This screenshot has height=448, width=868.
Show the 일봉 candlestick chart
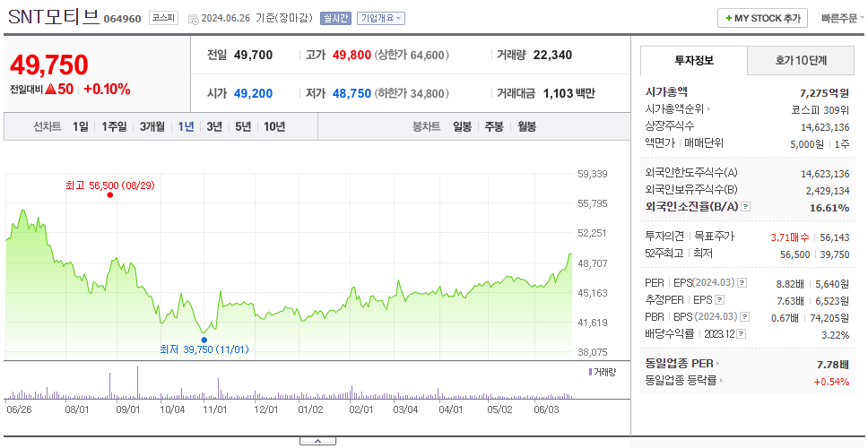coord(462,126)
